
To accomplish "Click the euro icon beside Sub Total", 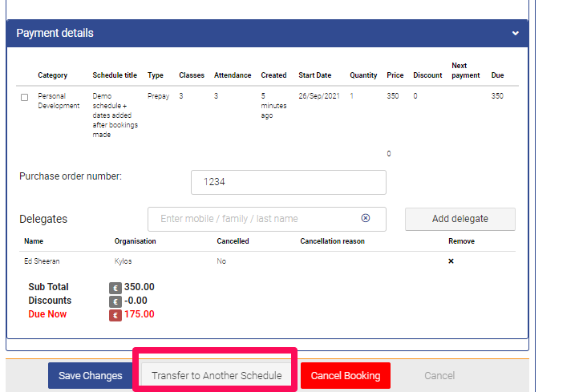I will 115,287.
